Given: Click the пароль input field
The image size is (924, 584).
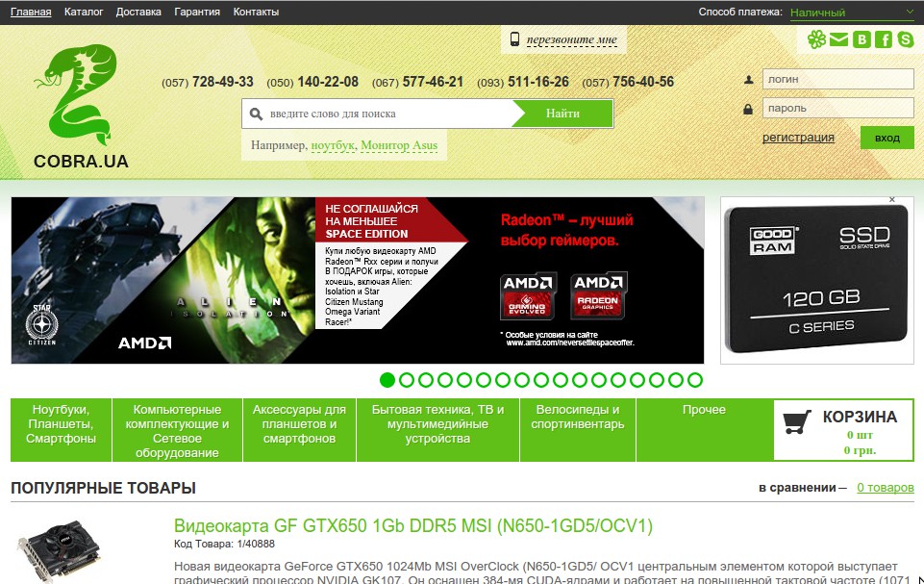Looking at the screenshot, I should coord(838,108).
